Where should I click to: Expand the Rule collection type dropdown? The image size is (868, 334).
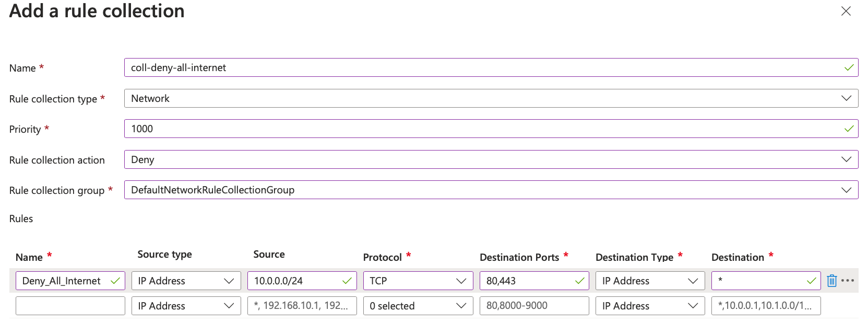coord(491,98)
